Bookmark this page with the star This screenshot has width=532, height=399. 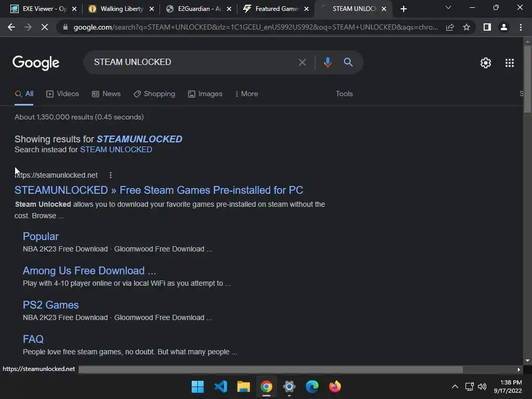467,27
